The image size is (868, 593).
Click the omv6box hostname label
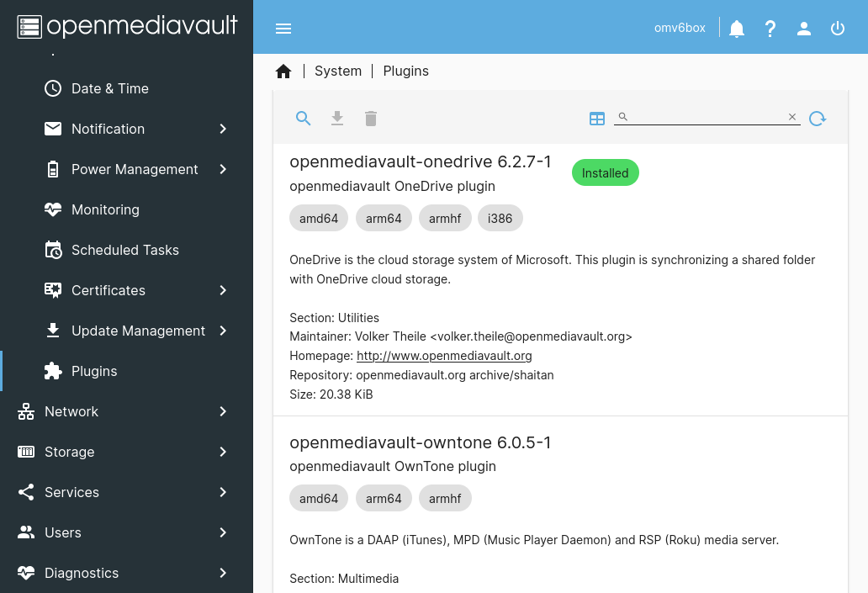(680, 28)
